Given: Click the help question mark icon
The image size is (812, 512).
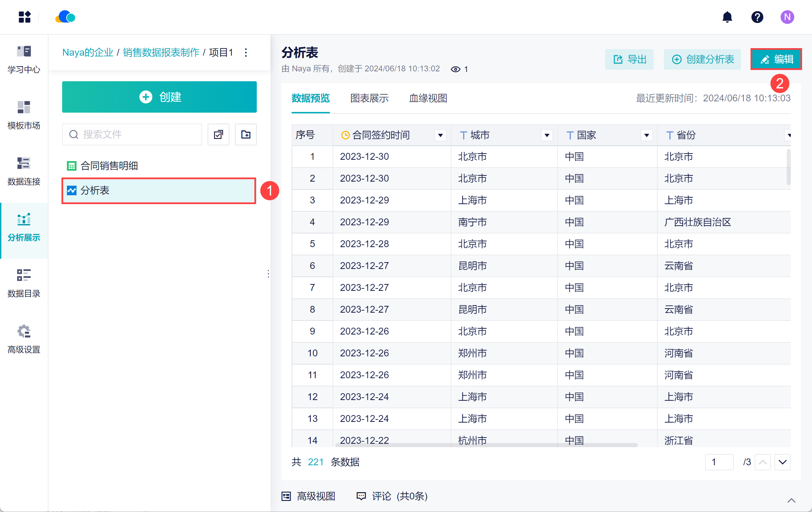Looking at the screenshot, I should click(757, 17).
